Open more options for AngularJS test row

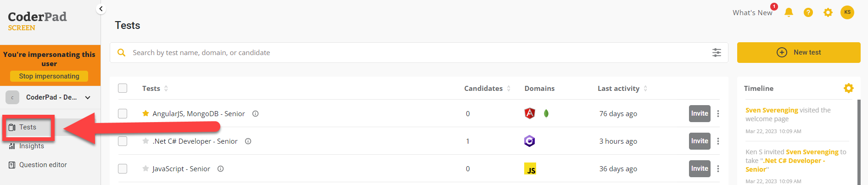[718, 114]
